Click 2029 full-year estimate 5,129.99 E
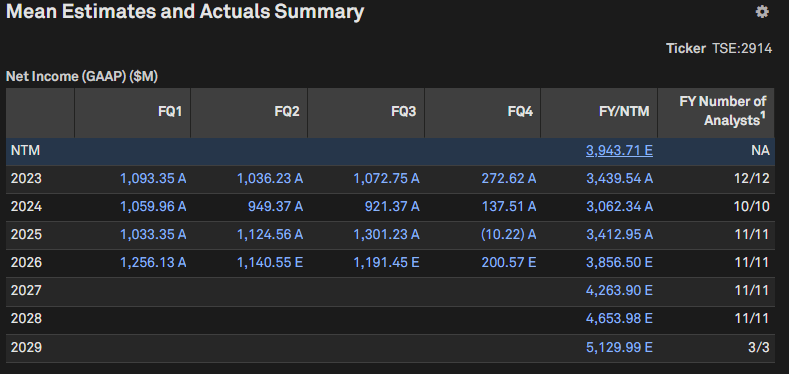Viewport: 789px width, 374px height. pos(619,347)
